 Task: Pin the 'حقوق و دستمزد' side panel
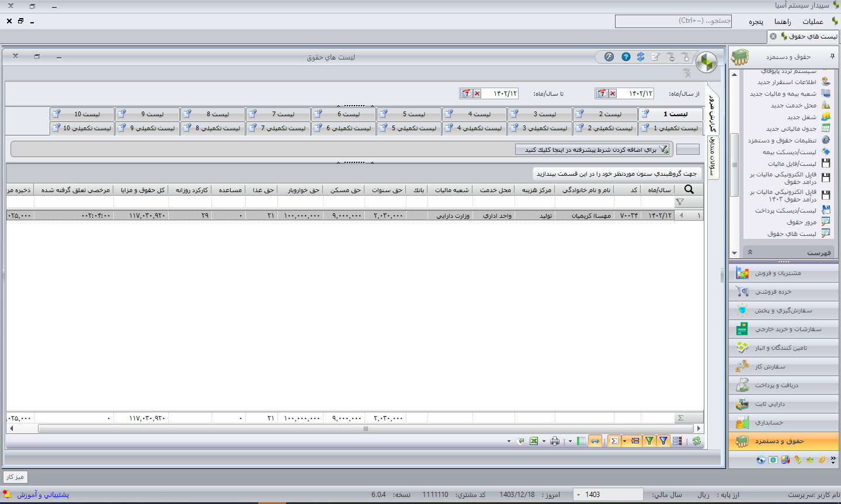[832, 57]
